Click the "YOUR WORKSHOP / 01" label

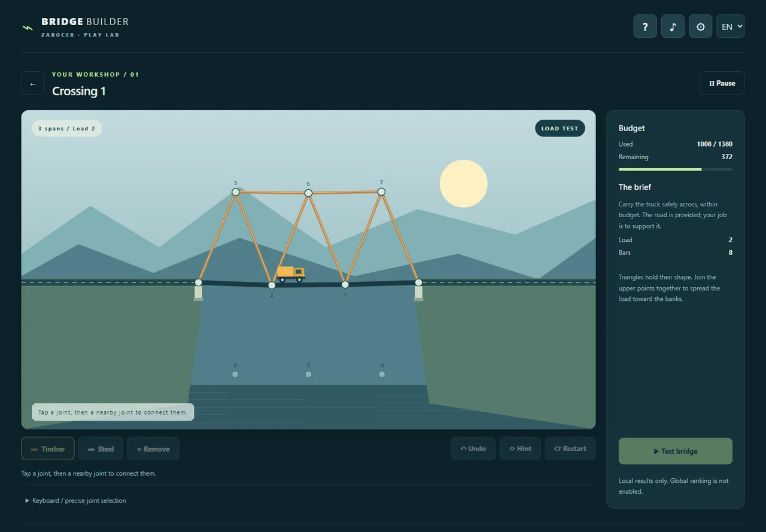pos(96,75)
